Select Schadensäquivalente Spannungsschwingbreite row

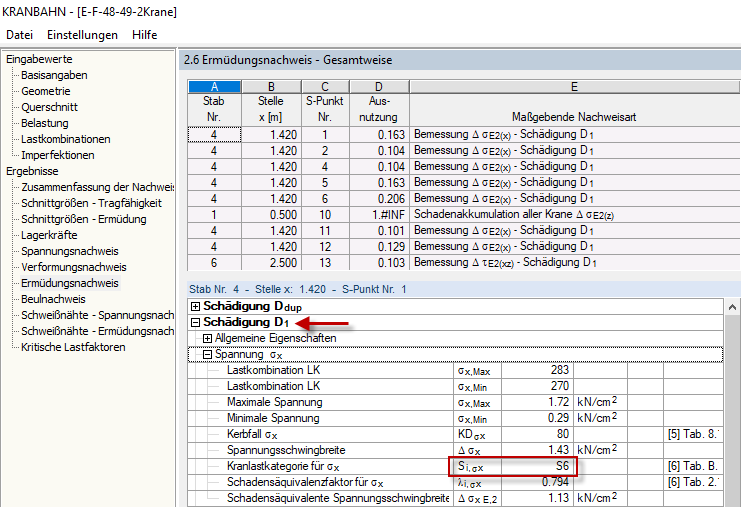pos(455,498)
